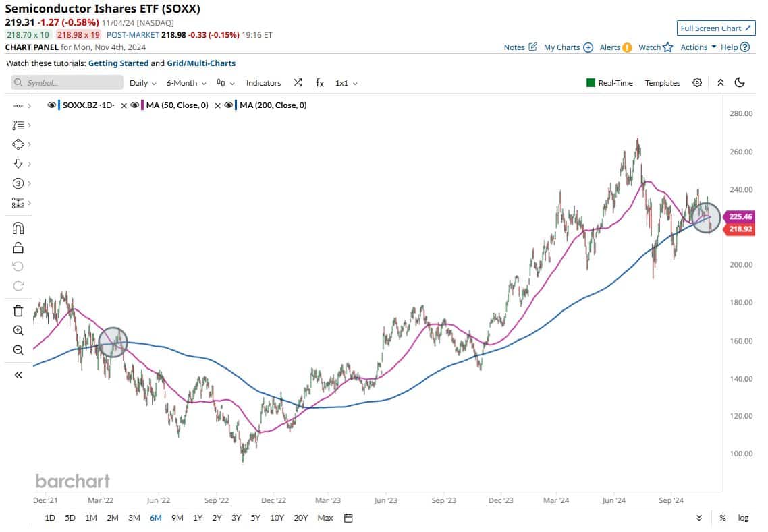The height and width of the screenshot is (532, 768).
Task: Click the compare symbols arrows icon
Action: click(298, 82)
